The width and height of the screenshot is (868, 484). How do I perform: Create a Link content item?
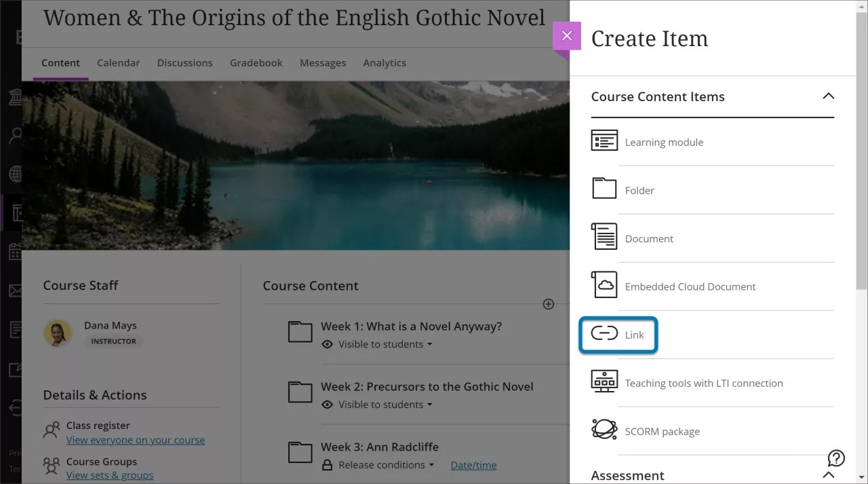tap(634, 335)
